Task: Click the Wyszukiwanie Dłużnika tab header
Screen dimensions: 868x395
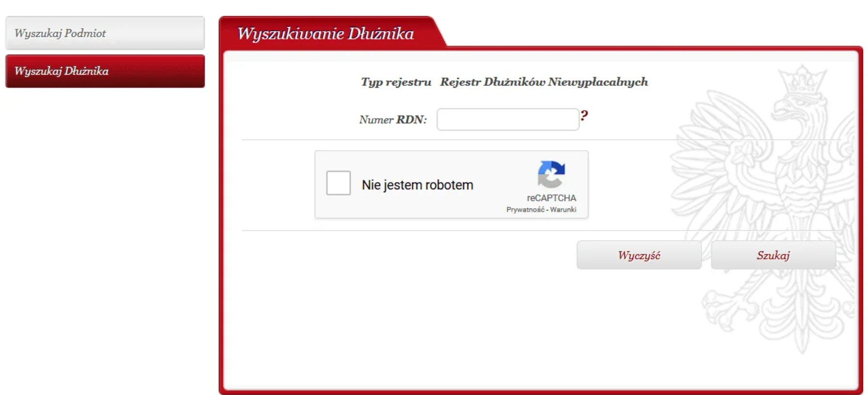Action: (x=325, y=33)
